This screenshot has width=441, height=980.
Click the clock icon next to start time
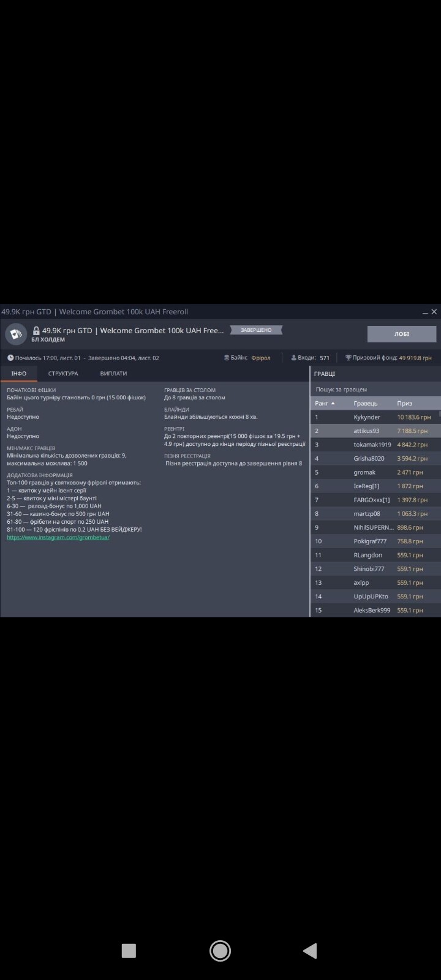point(10,358)
